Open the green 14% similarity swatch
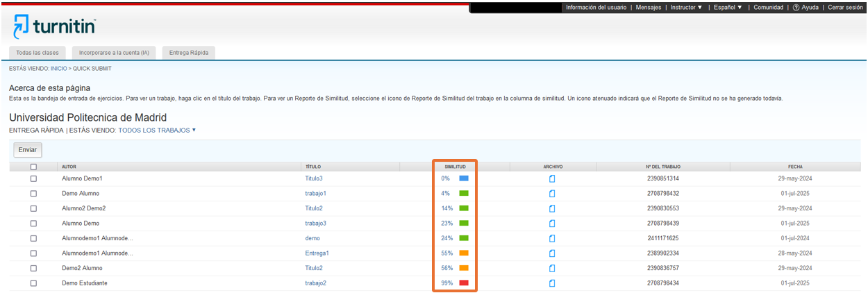This screenshot has width=868, height=293. (464, 208)
